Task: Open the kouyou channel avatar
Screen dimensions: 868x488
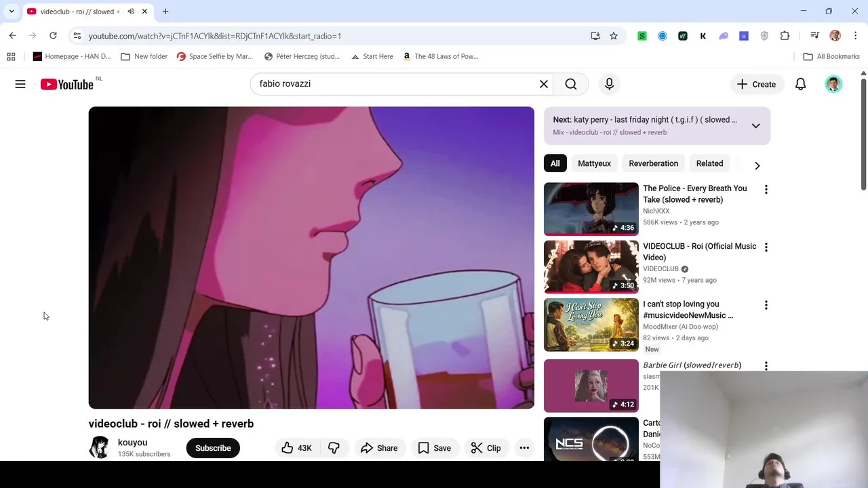Action: [x=100, y=447]
